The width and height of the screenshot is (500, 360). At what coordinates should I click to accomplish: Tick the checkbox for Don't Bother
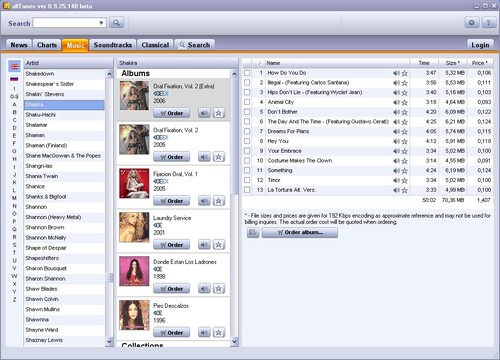coord(247,112)
